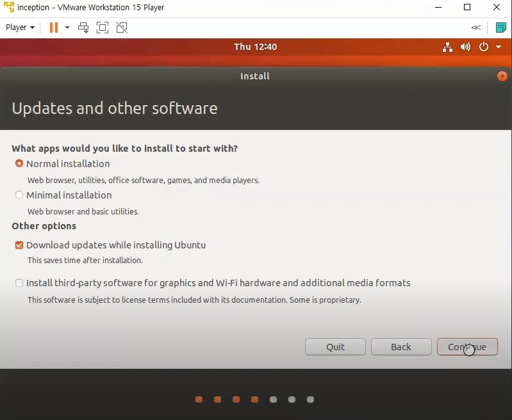512x420 pixels.
Task: Open Ubuntu network status icon
Action: [447, 47]
